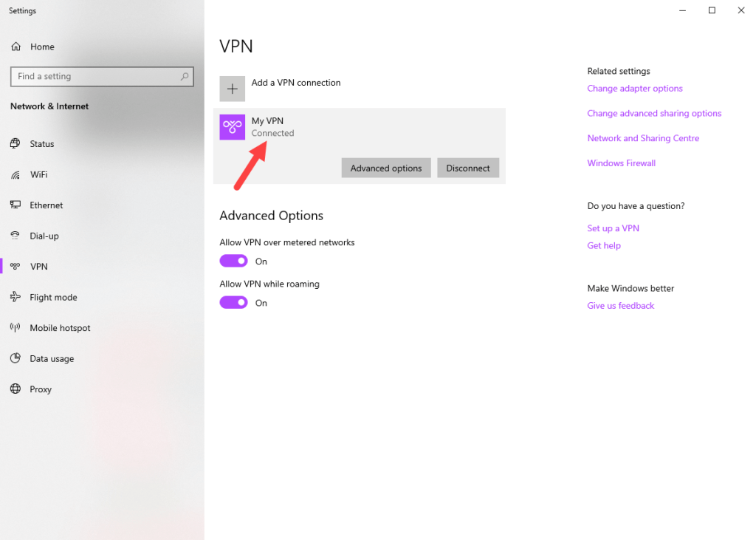The height and width of the screenshot is (540, 756).
Task: Click the Home icon in sidebar
Action: [16, 47]
